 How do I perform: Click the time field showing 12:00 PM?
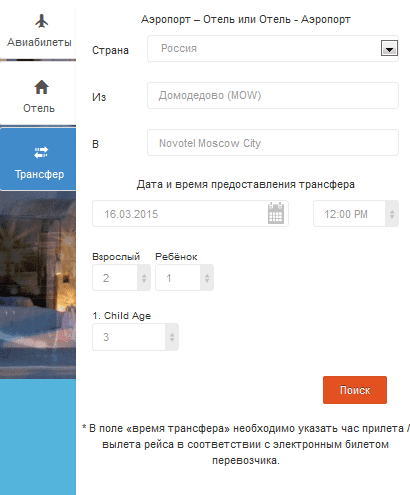(x=356, y=214)
